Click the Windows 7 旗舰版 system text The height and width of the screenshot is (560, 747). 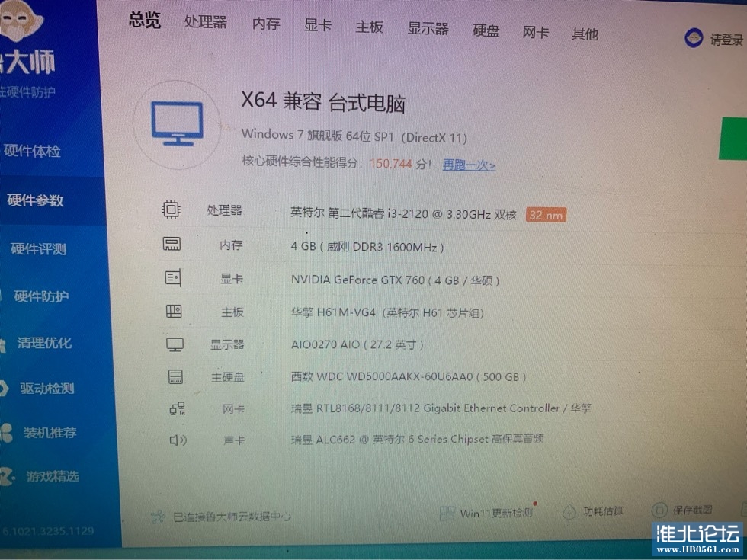click(x=354, y=136)
